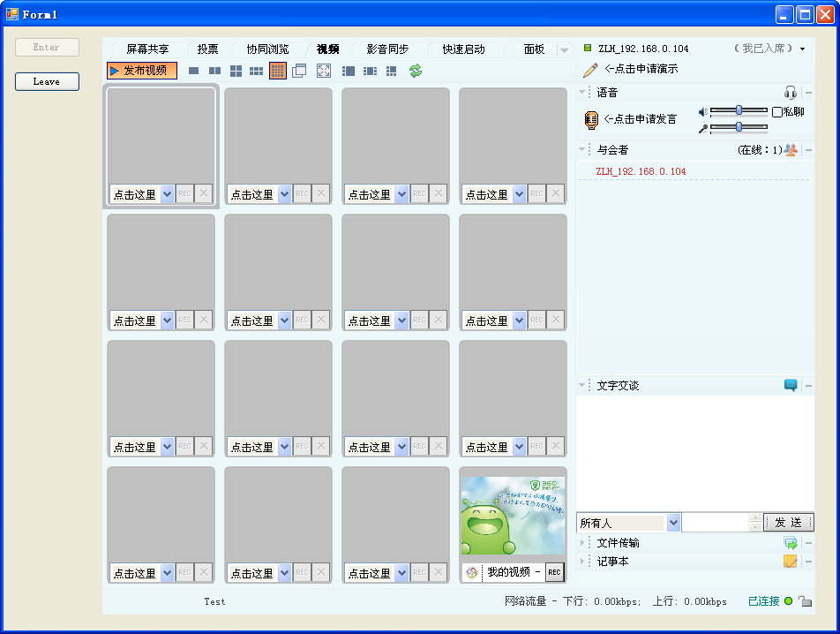Click the green refresh video icon
Image resolution: width=840 pixels, height=634 pixels.
[416, 71]
